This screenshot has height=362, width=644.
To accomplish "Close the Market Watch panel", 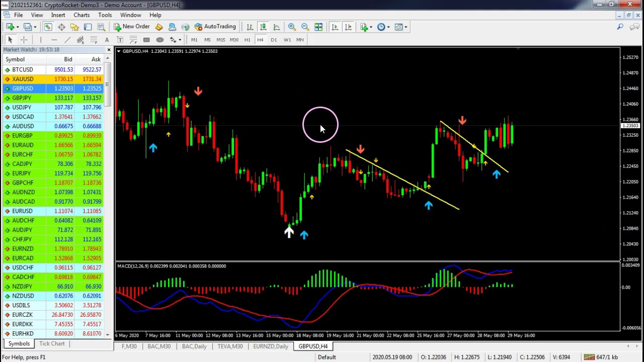I will click(x=109, y=49).
